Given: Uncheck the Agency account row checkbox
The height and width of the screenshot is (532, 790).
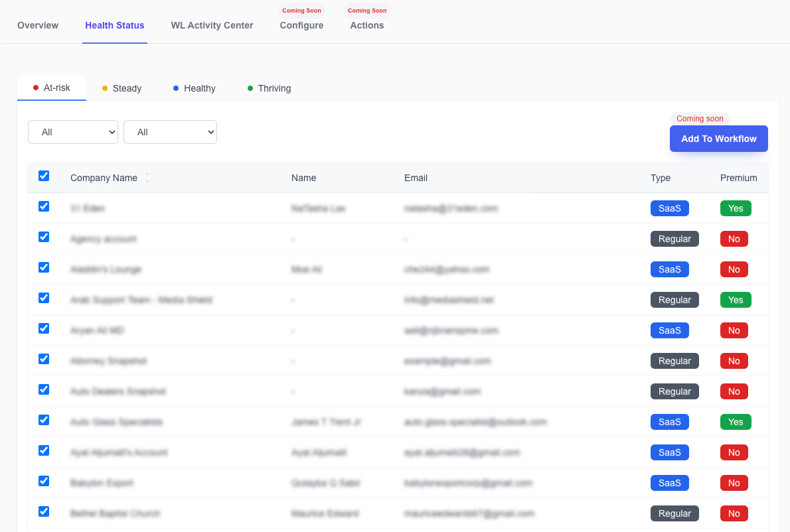Looking at the screenshot, I should (44, 237).
